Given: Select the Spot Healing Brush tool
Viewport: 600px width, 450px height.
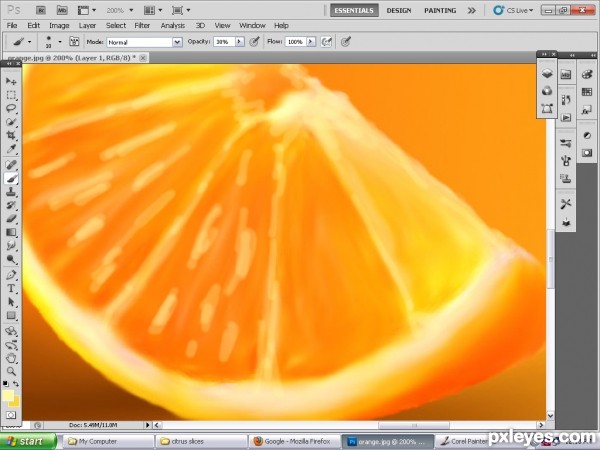Looking at the screenshot, I should pos(11,165).
